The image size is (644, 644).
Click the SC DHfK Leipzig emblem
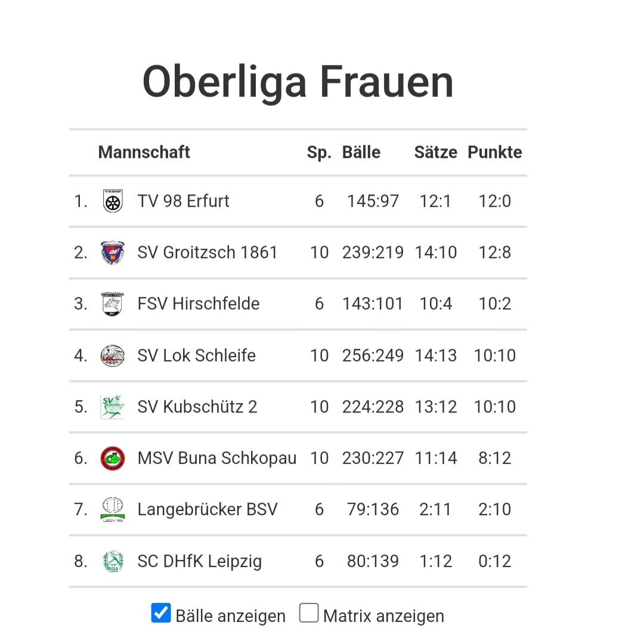(x=113, y=561)
